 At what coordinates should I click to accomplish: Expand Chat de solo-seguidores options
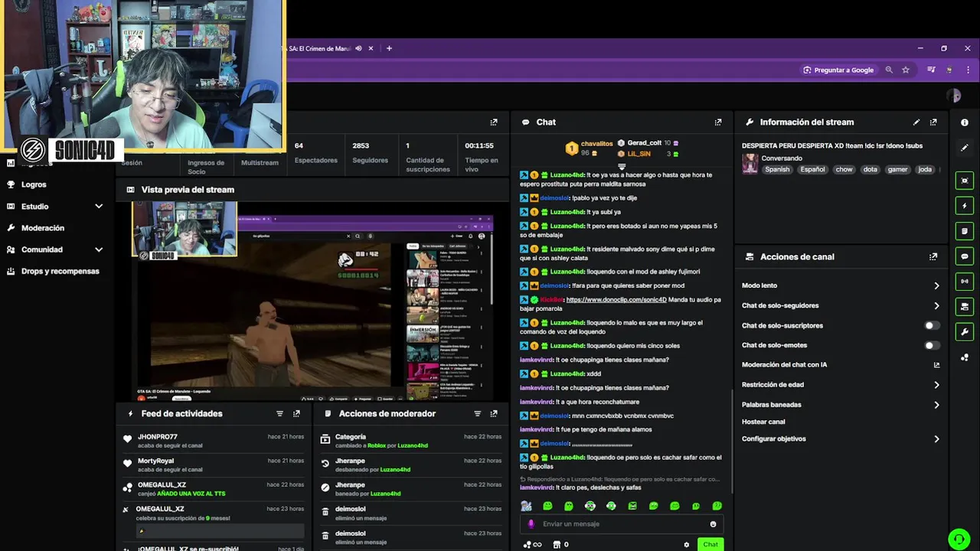936,305
